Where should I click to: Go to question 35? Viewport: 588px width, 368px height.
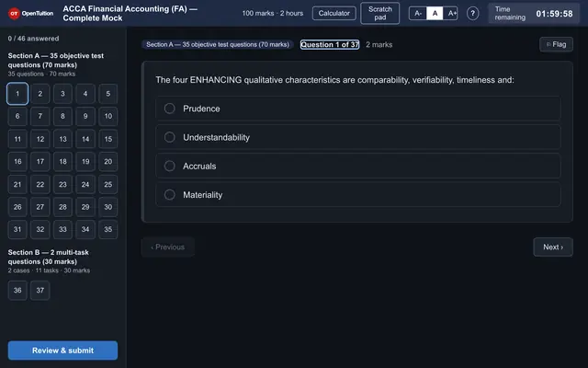pos(108,229)
